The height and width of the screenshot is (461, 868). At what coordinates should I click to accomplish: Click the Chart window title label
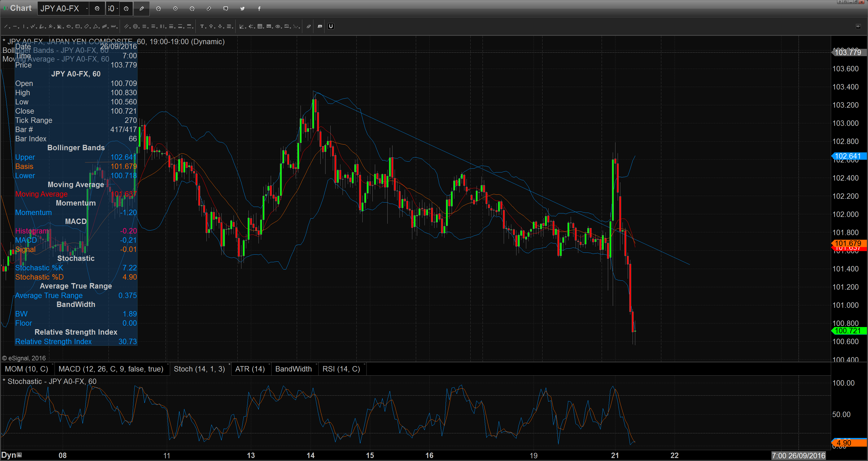21,8
